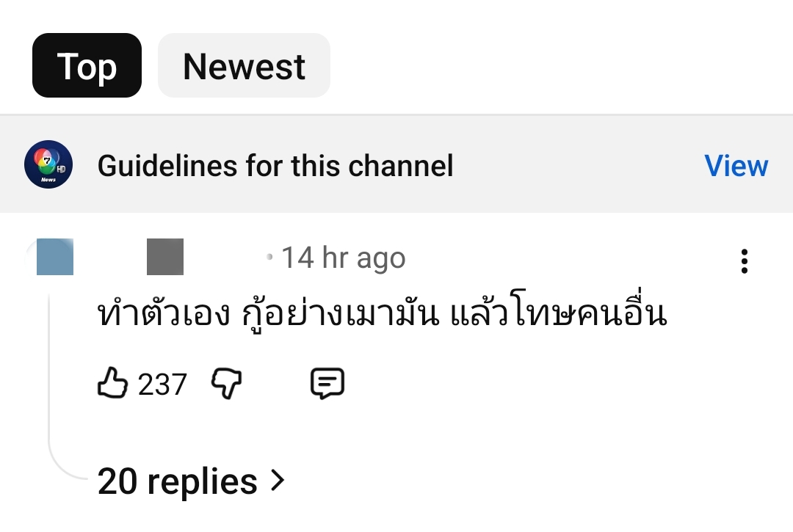
Task: Tap the 14 hr ago timestamp
Action: [x=343, y=258]
